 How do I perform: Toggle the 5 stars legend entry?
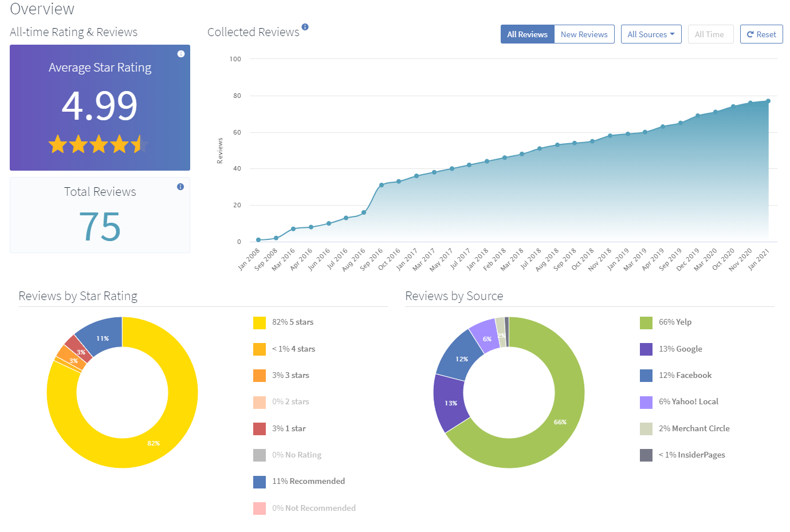(x=292, y=322)
